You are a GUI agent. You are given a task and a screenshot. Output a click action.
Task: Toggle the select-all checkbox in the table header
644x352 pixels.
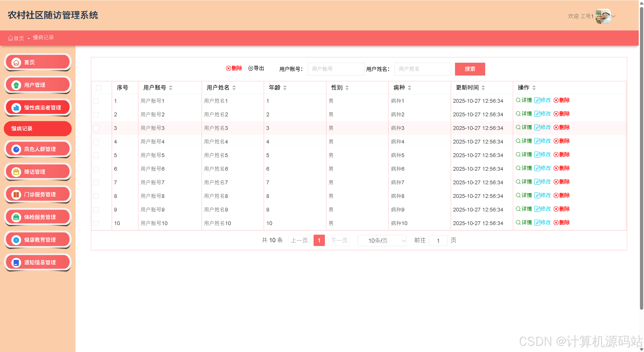[x=98, y=88]
